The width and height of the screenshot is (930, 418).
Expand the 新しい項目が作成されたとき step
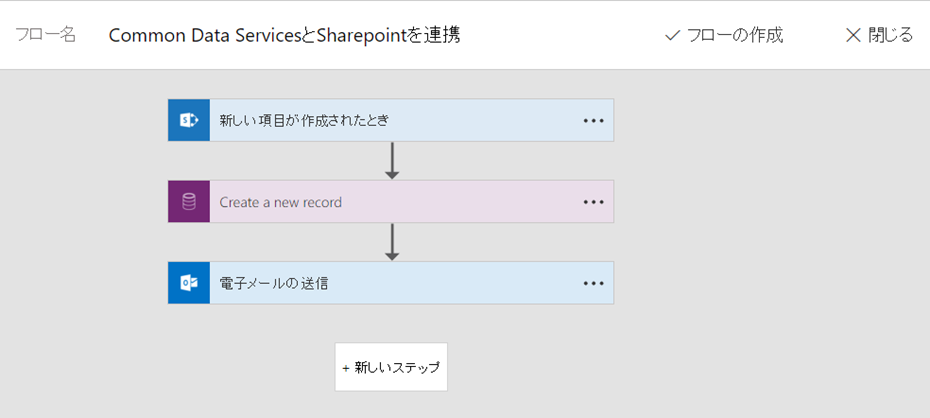click(390, 120)
